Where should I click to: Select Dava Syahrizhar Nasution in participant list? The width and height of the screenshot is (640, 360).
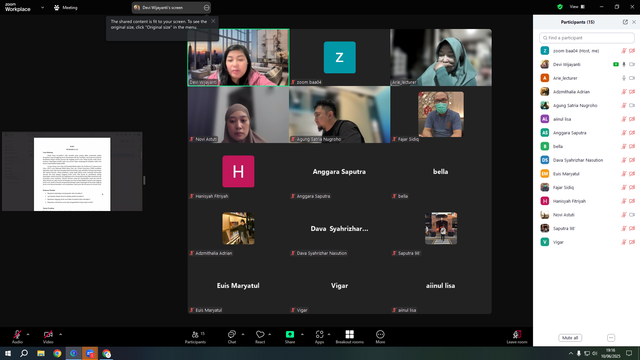[x=587, y=160]
